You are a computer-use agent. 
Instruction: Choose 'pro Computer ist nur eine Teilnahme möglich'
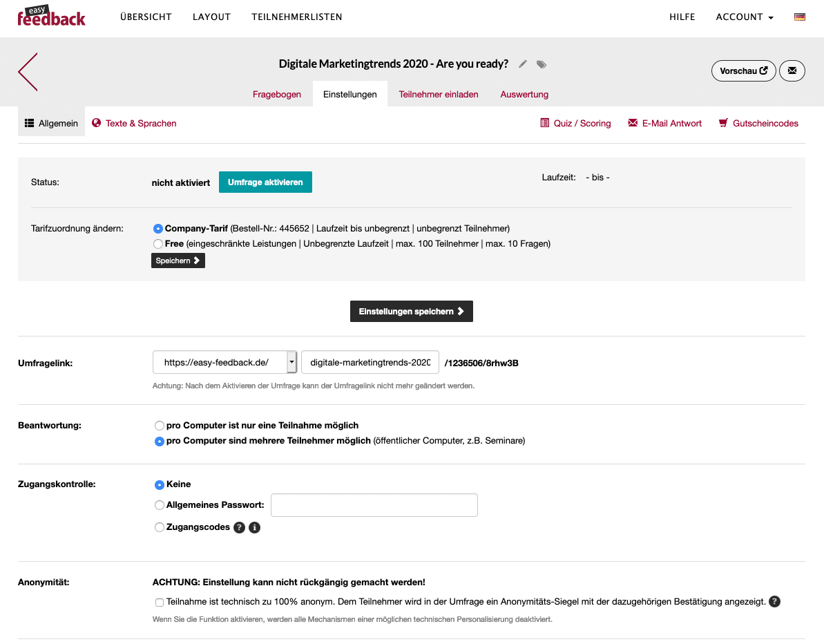point(160,426)
